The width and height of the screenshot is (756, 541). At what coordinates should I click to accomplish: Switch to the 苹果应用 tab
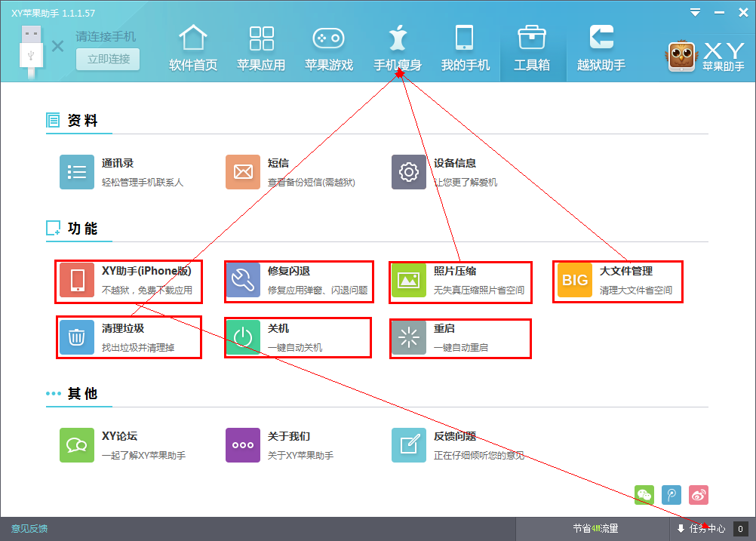tap(261, 48)
